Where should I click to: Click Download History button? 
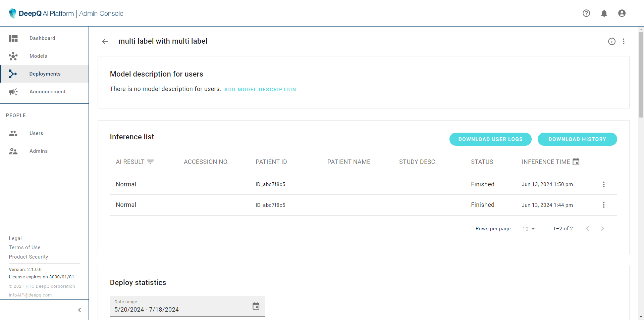coord(577,139)
